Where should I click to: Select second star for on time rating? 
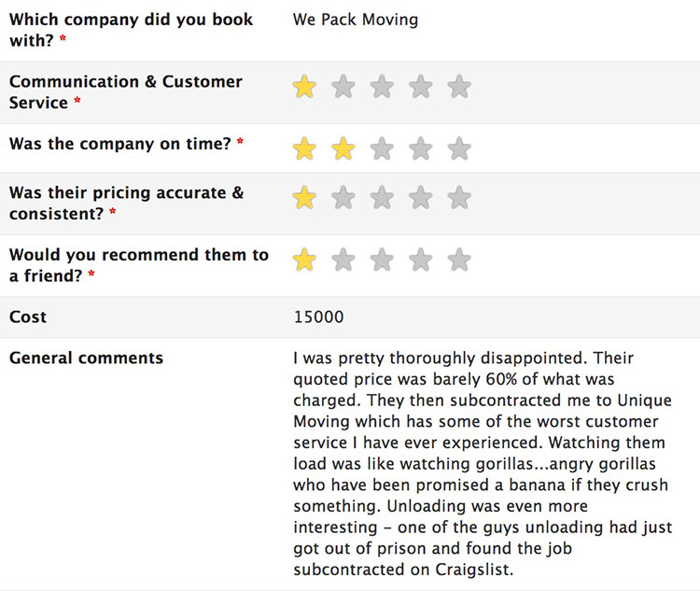pyautogui.click(x=343, y=148)
